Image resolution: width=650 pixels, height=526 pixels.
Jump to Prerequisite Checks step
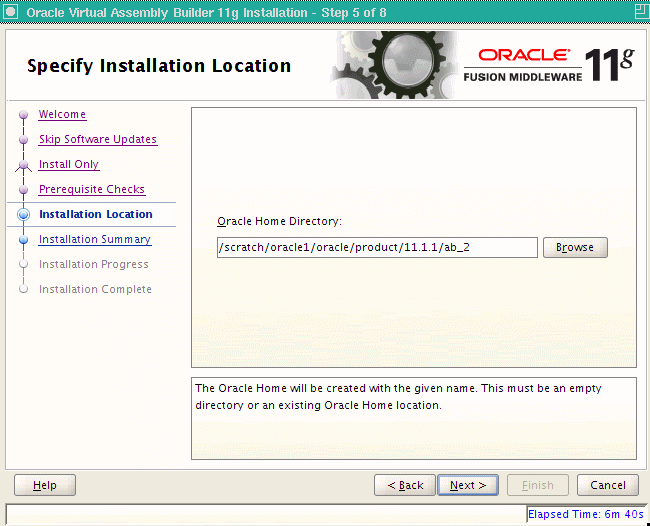click(92, 189)
